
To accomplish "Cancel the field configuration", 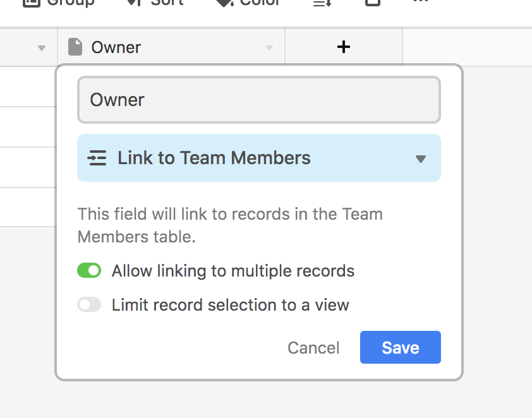I will [x=313, y=348].
